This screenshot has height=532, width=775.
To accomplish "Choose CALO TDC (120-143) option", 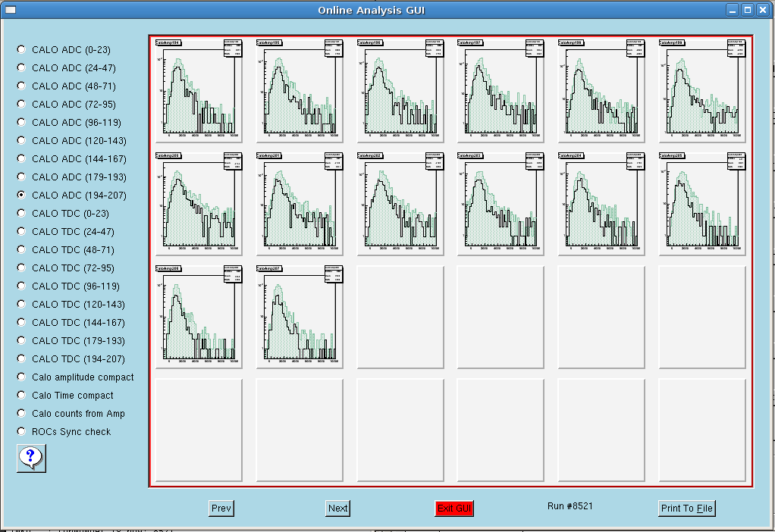I will pos(21,305).
